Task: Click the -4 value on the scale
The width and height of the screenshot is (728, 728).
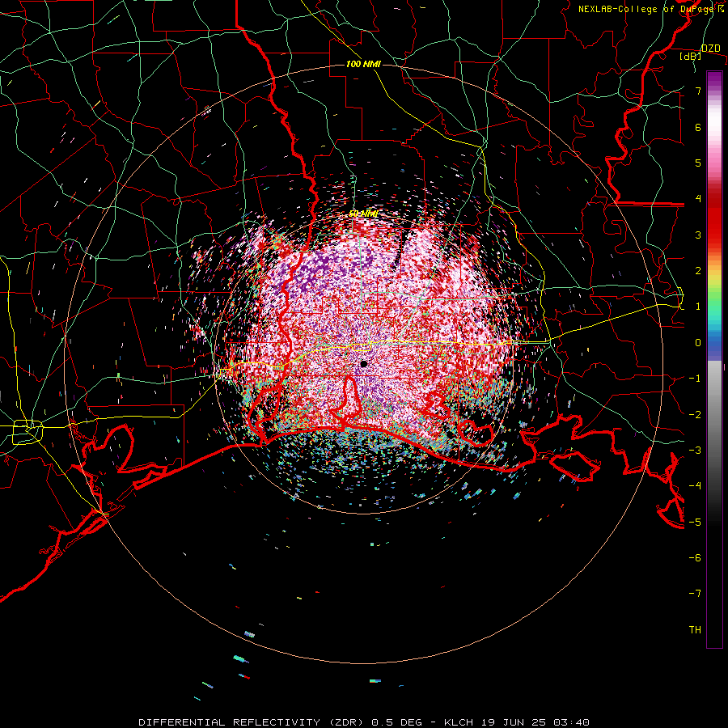Action: pyautogui.click(x=695, y=485)
